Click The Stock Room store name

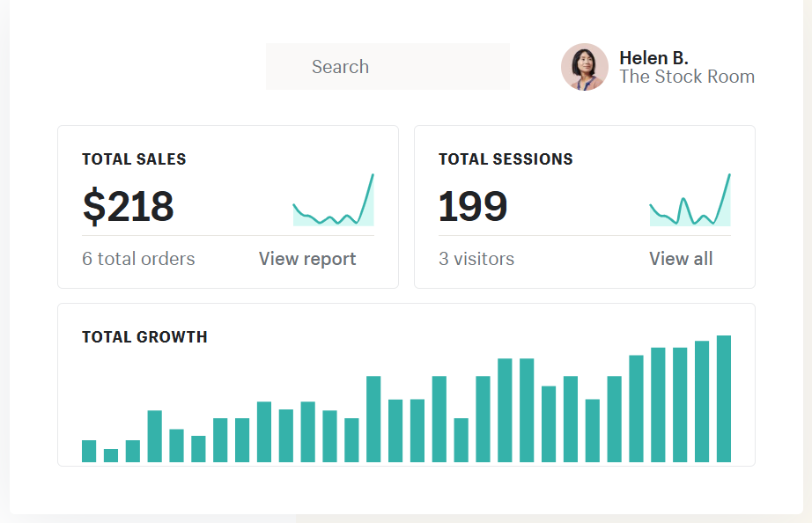[x=686, y=77]
